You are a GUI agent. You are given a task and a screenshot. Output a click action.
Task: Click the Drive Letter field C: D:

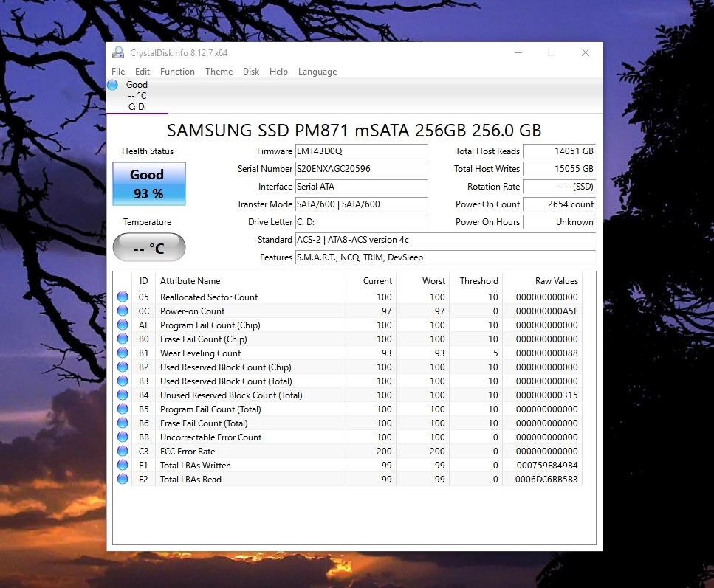361,222
